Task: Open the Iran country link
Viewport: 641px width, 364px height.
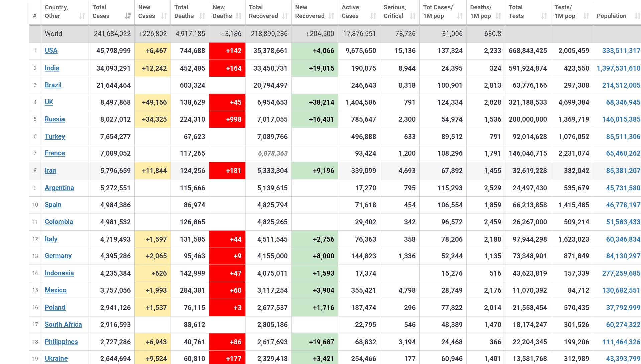Action: 50,170
